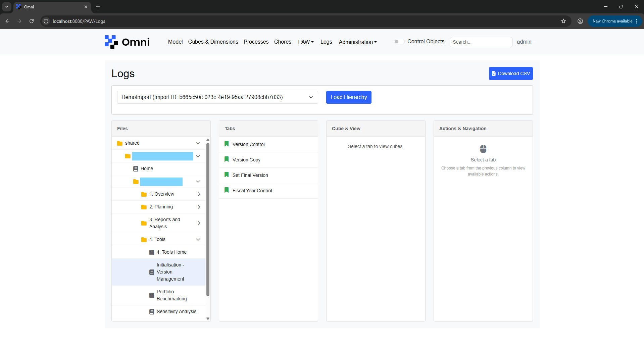Collapse the shared folder chevron
This screenshot has height=345, width=644.
[x=198, y=143]
